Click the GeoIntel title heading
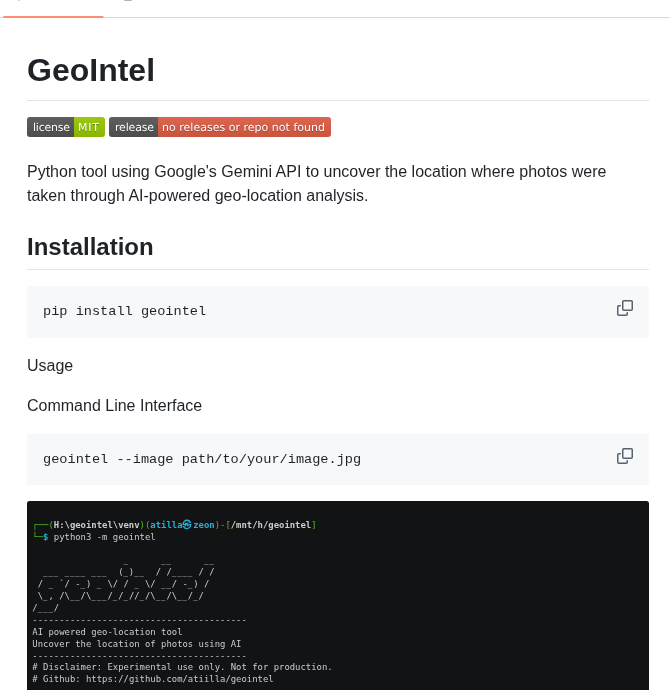Image resolution: width=670 pixels, height=690 pixels. pos(91,70)
